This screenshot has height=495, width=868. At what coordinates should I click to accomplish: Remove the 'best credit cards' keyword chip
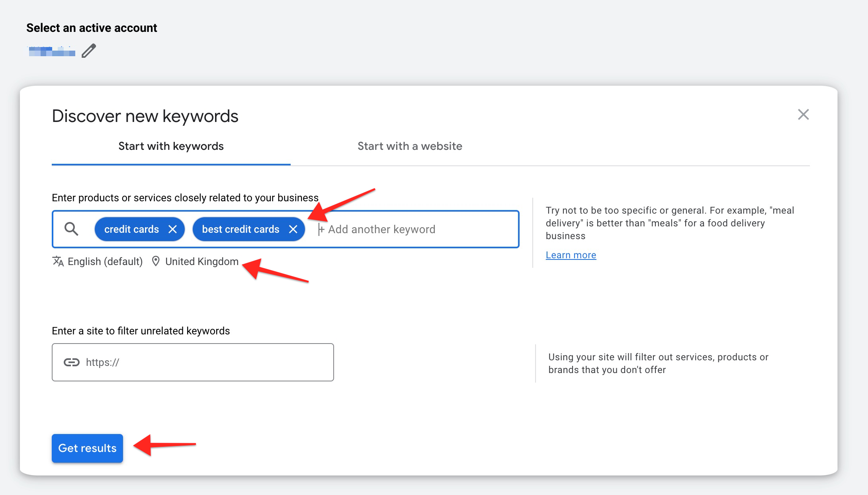[293, 229]
